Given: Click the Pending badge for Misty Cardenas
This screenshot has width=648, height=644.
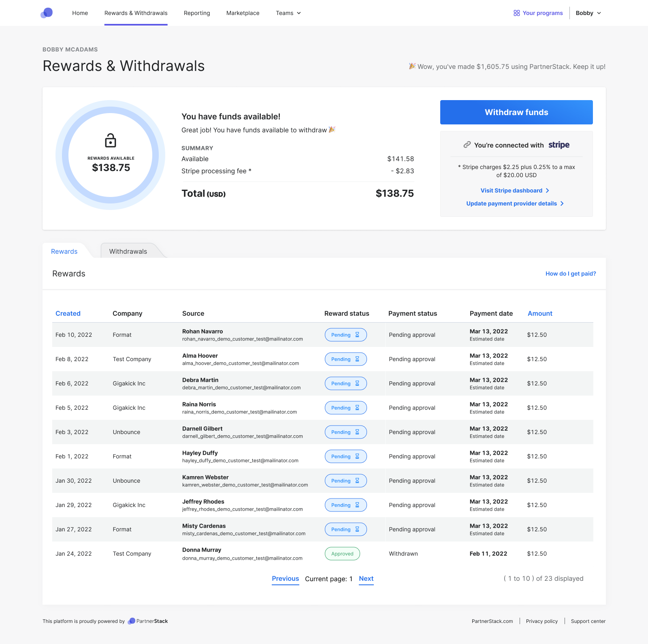Looking at the screenshot, I should click(346, 529).
